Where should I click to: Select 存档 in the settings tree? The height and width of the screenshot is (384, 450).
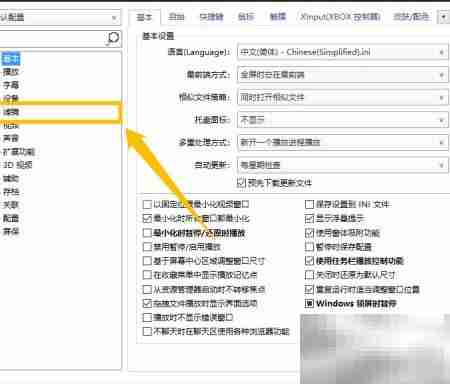tap(11, 192)
